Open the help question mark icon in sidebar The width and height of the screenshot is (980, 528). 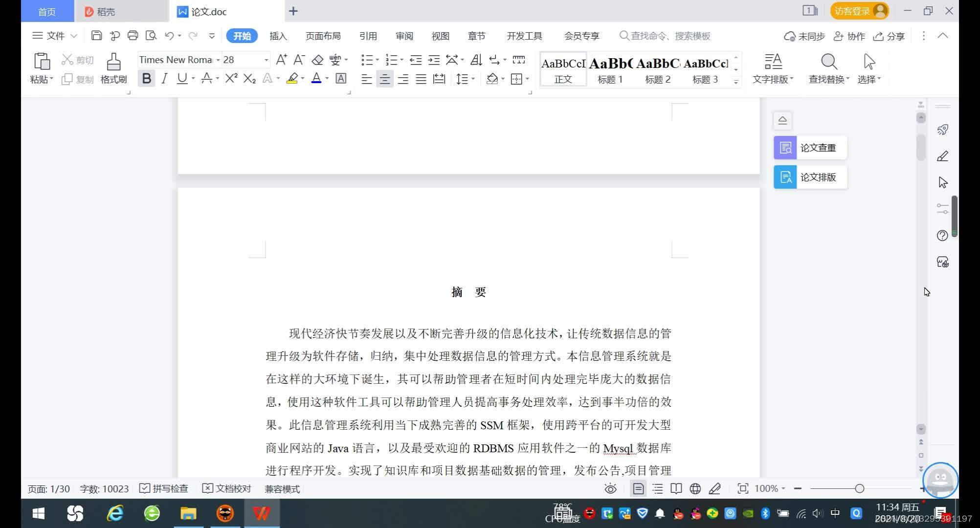[942, 236]
